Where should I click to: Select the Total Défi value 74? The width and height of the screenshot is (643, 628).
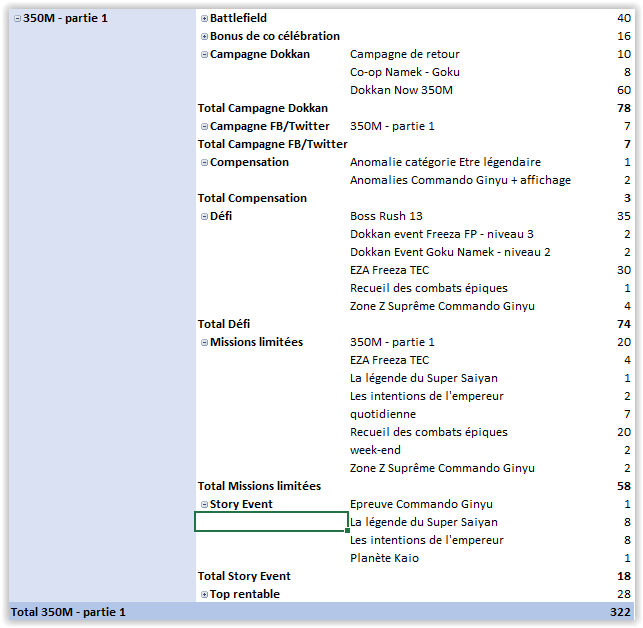coord(624,324)
